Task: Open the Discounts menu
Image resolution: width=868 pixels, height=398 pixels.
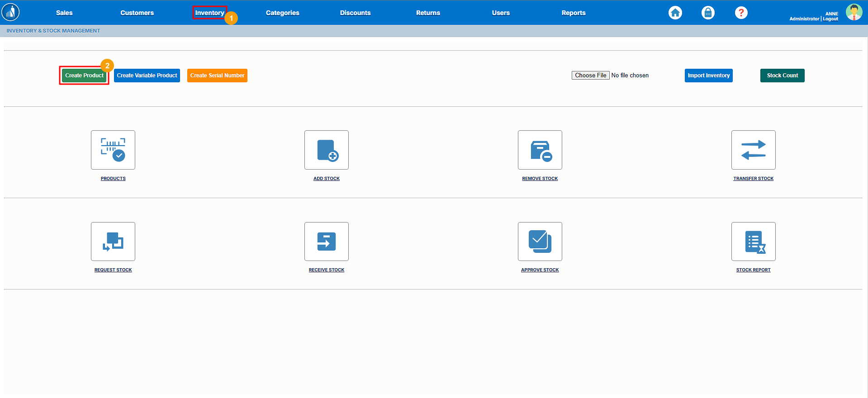Action: [355, 13]
